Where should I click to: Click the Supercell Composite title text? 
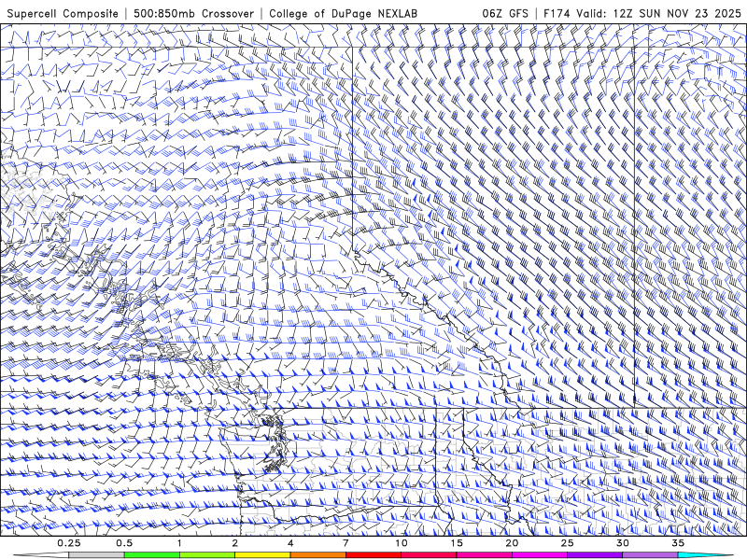coord(63,13)
